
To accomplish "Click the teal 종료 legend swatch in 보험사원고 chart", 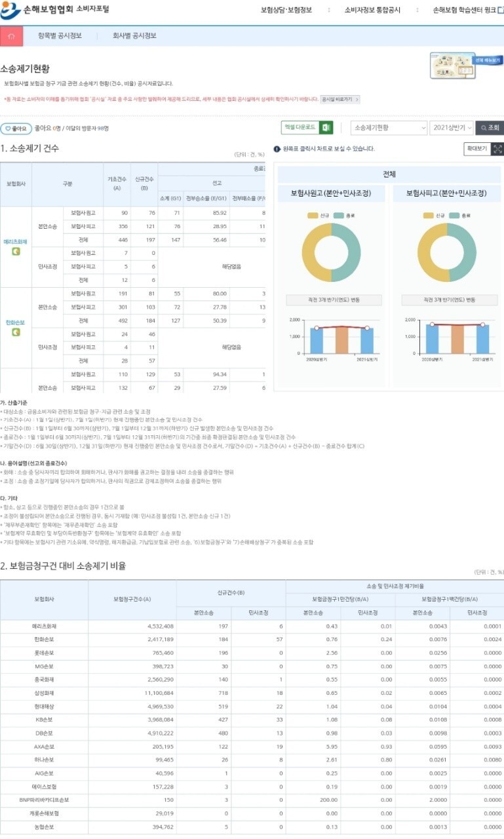I will [339, 215].
